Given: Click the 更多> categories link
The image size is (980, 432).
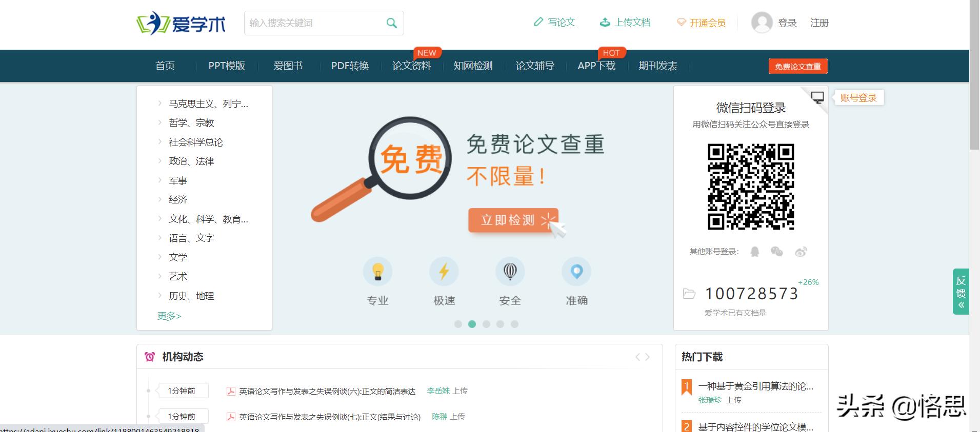Looking at the screenshot, I should [169, 316].
